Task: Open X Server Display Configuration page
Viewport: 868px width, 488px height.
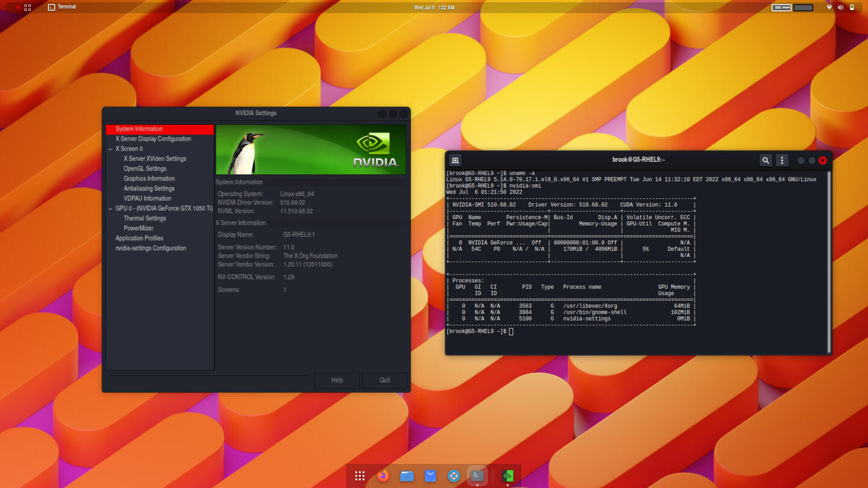Action: point(153,139)
